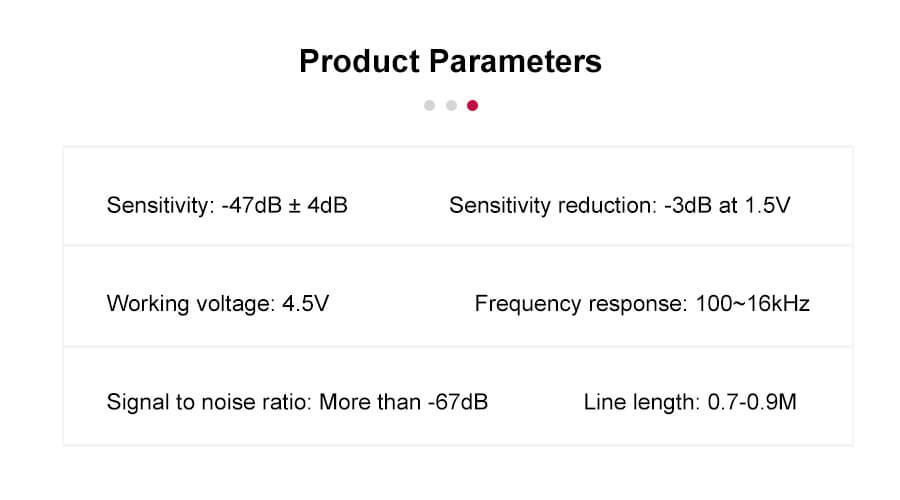Viewport: 900px width, 500px height.
Task: Click the 4.5V voltage value
Action: tap(305, 304)
